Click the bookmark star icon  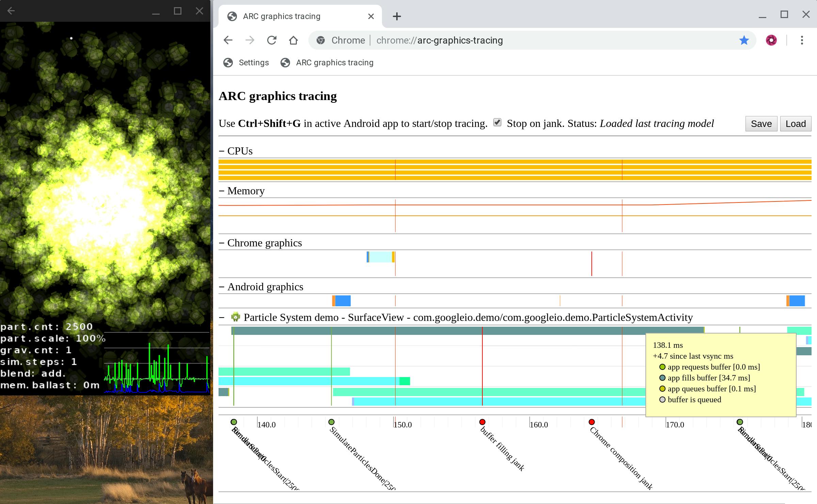(744, 40)
